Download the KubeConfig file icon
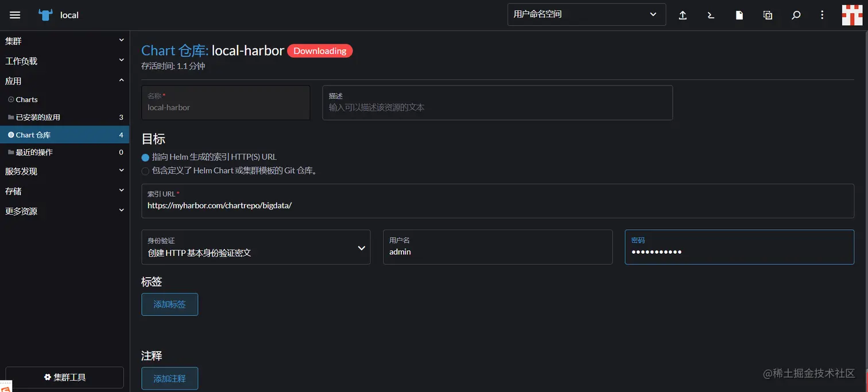Image resolution: width=868 pixels, height=392 pixels. pyautogui.click(x=739, y=15)
